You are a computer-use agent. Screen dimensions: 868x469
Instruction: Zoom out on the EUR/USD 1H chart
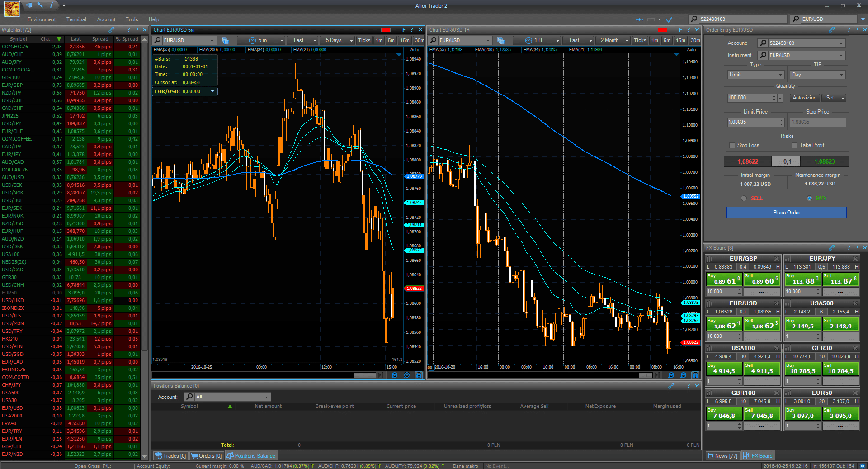tap(683, 375)
